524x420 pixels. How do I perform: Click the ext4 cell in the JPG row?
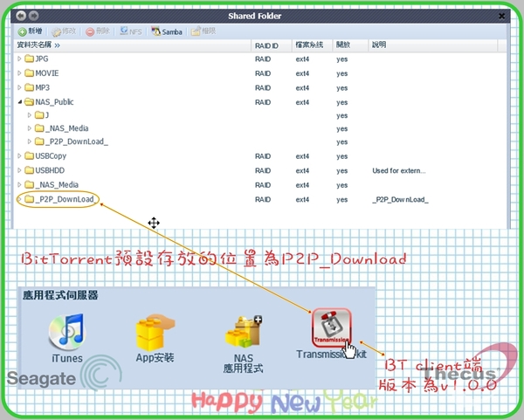tap(302, 59)
